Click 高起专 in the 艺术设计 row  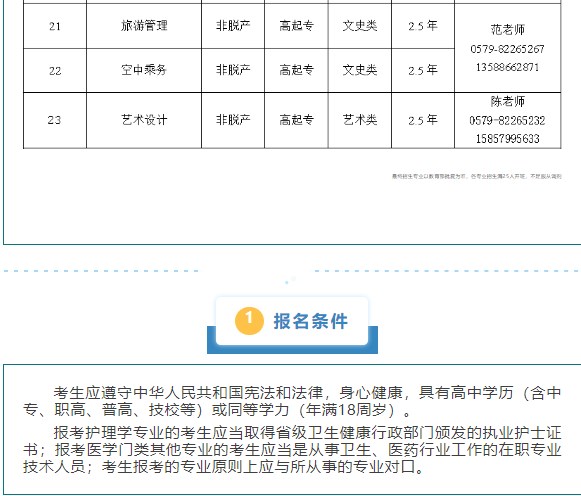[296, 120]
